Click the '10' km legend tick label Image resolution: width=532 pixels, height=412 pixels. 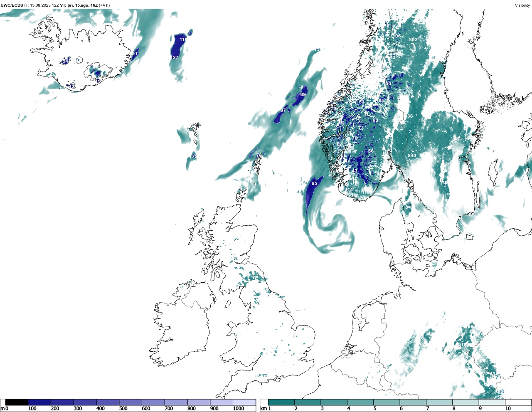point(507,409)
